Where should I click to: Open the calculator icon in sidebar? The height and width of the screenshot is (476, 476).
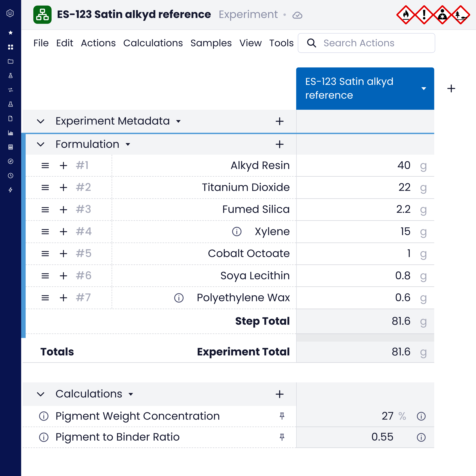click(x=10, y=147)
